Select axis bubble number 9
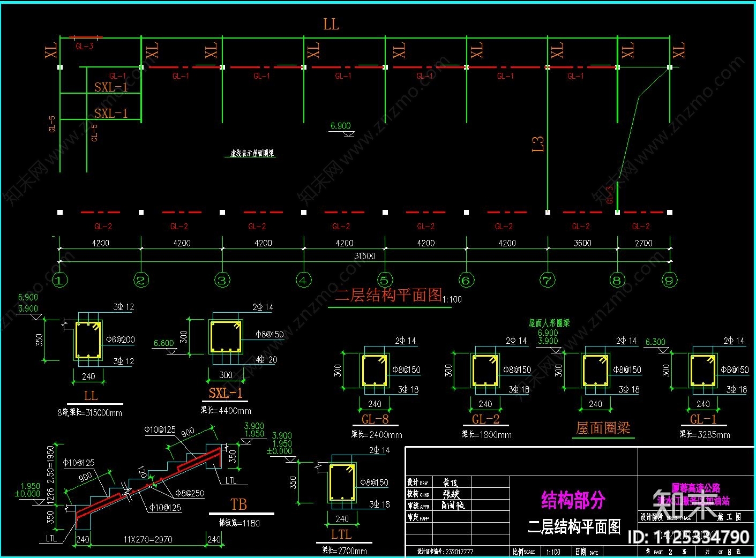The width and height of the screenshot is (756, 558). (x=670, y=280)
